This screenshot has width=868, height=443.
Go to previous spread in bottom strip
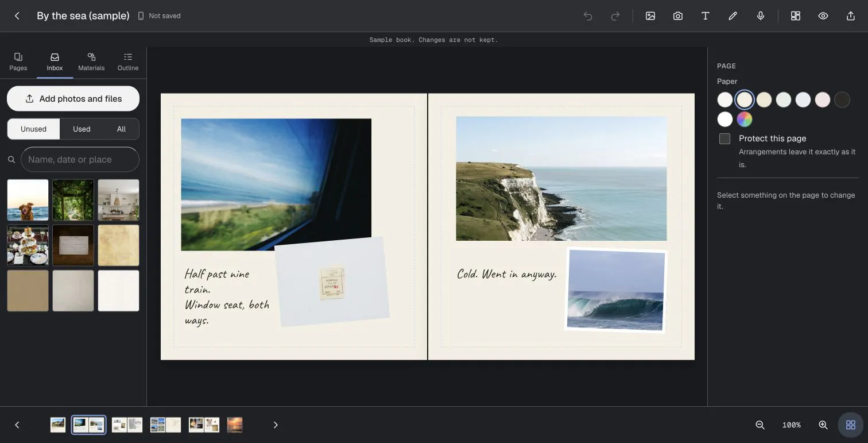tap(17, 425)
